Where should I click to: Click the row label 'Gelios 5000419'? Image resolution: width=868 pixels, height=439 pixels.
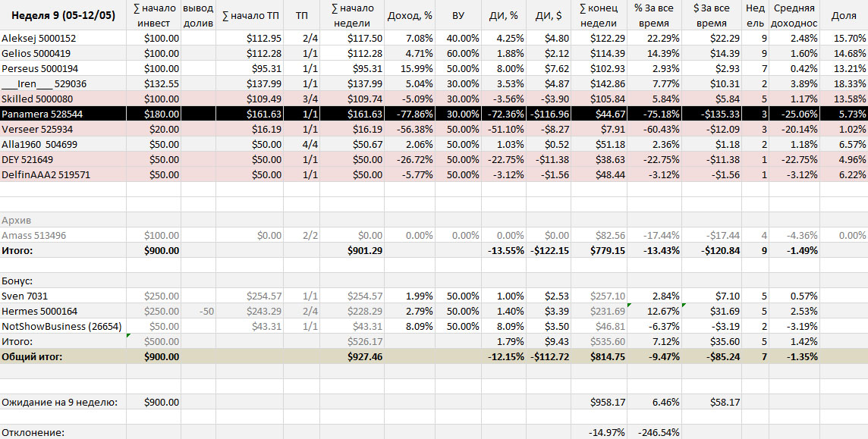pyautogui.click(x=63, y=54)
